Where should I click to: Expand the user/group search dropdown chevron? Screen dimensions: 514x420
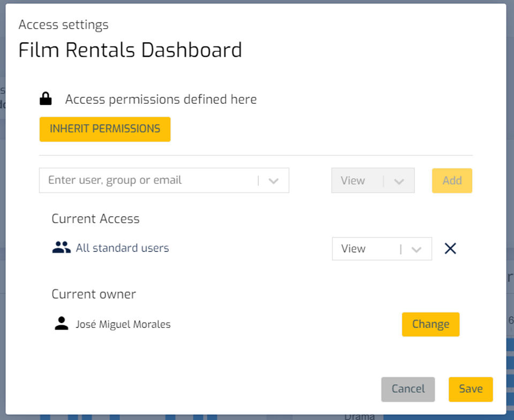[x=274, y=181]
